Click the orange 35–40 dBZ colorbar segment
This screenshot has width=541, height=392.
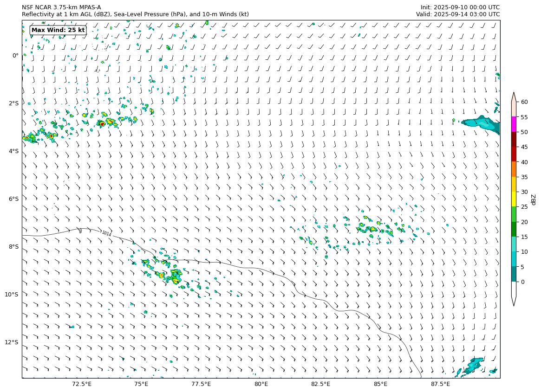pyautogui.click(x=514, y=169)
